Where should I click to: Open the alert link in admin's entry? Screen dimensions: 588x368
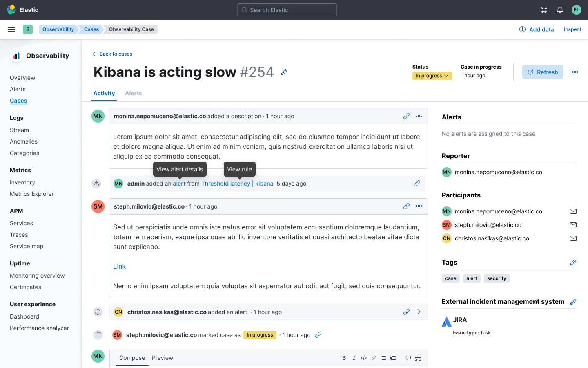tap(179, 184)
